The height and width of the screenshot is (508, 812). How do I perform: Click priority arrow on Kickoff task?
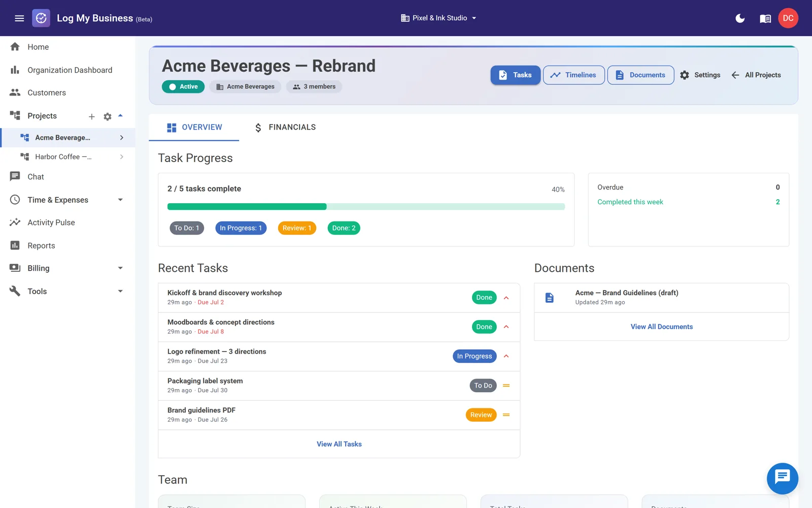(x=506, y=298)
